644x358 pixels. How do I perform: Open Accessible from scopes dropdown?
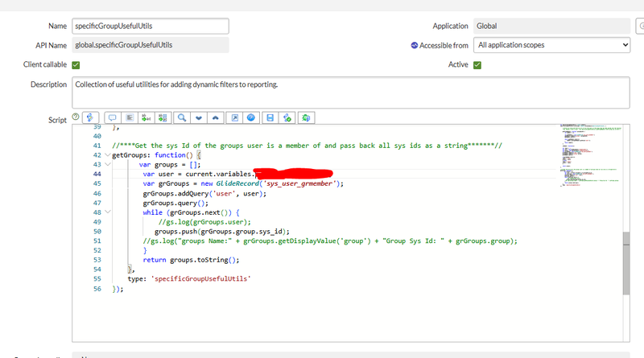pyautogui.click(x=551, y=45)
